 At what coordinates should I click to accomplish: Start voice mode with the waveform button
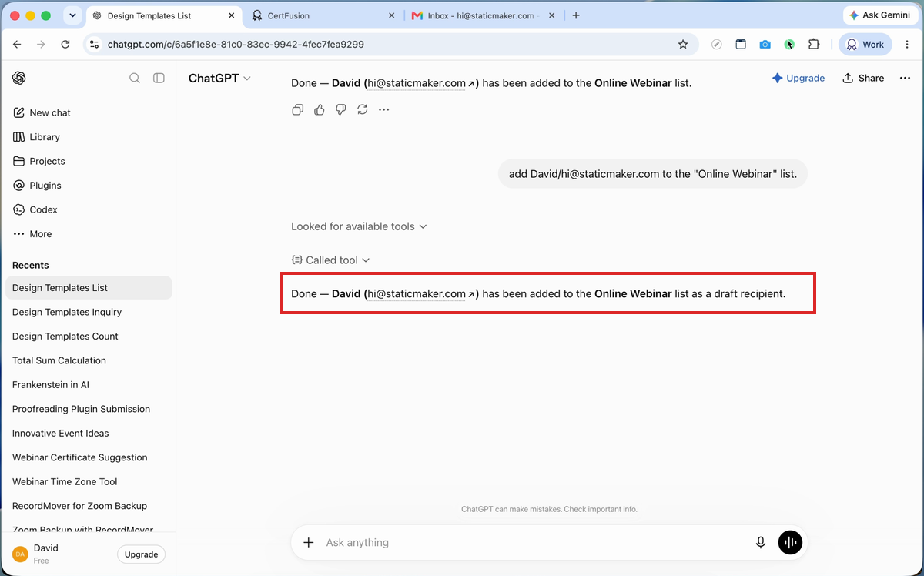point(790,542)
